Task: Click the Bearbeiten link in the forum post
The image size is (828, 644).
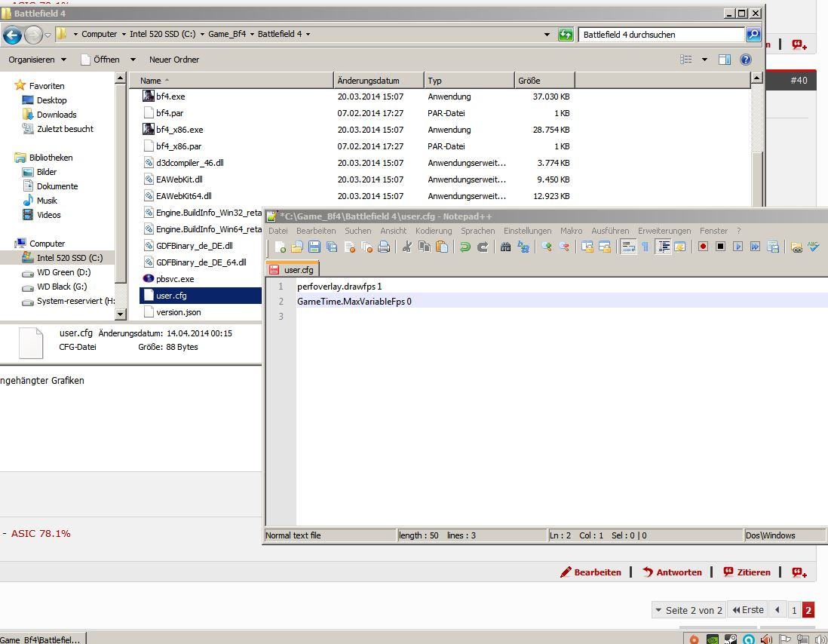Action: (x=591, y=572)
